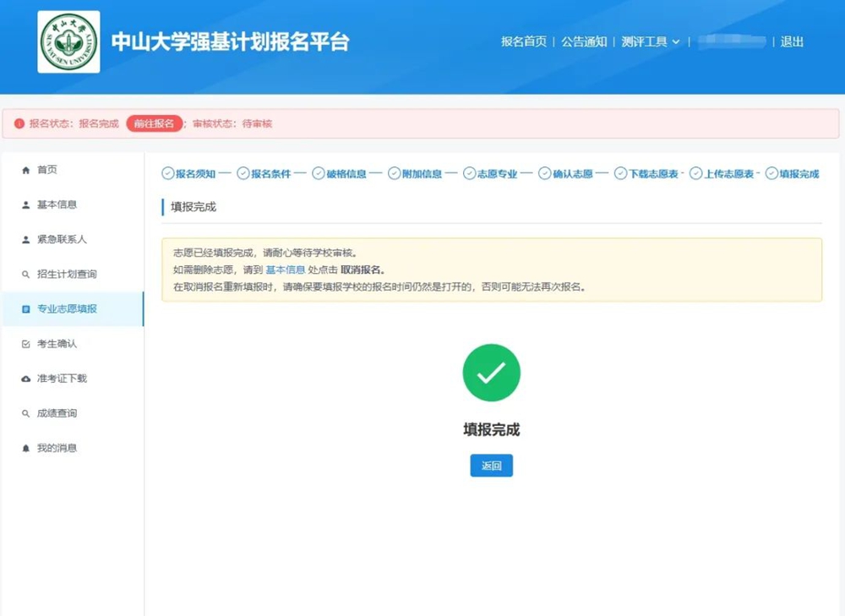Open 报名首页 in top navigation
845x616 pixels.
(523, 42)
